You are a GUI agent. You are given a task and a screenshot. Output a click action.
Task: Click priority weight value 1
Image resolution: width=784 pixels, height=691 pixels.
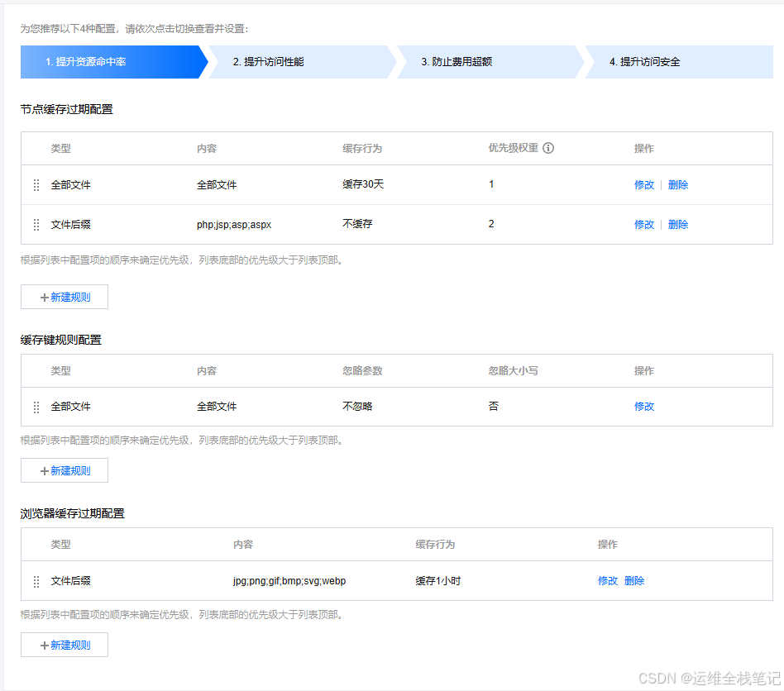pos(491,184)
